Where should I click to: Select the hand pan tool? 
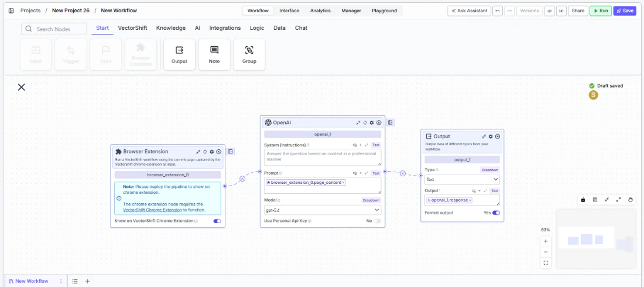point(631,200)
